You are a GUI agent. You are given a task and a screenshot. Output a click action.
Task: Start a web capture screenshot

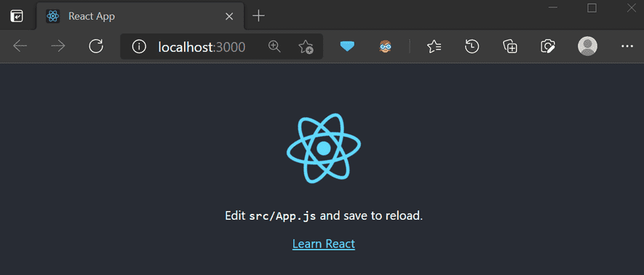[548, 47]
